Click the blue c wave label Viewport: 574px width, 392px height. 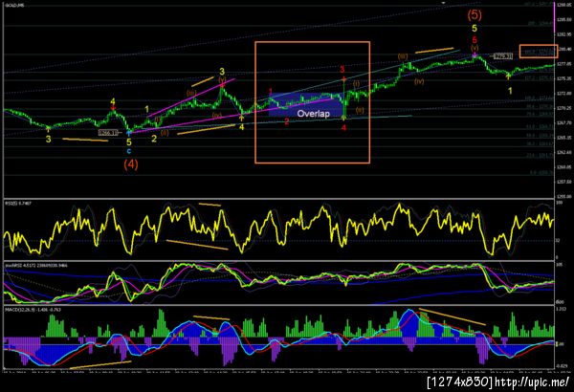(129, 151)
